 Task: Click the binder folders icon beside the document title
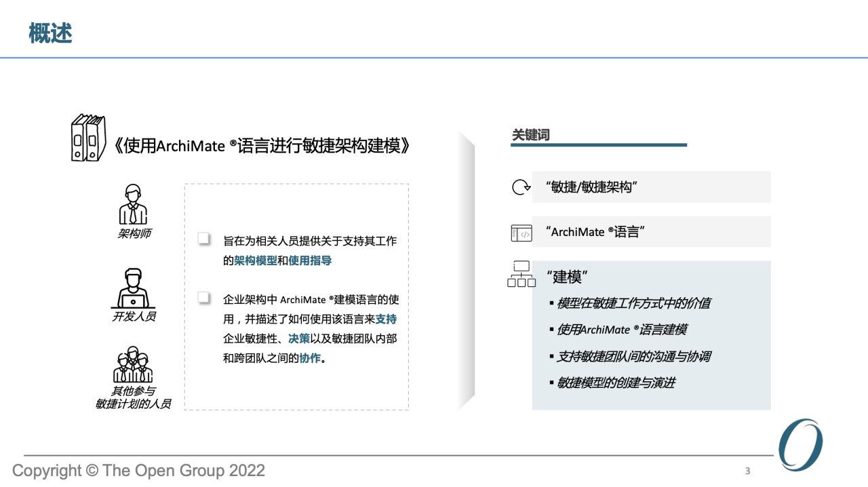89,138
